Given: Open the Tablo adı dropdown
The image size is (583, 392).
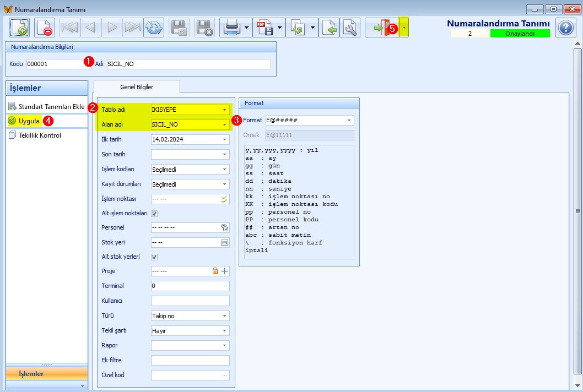Looking at the screenshot, I should [x=224, y=110].
